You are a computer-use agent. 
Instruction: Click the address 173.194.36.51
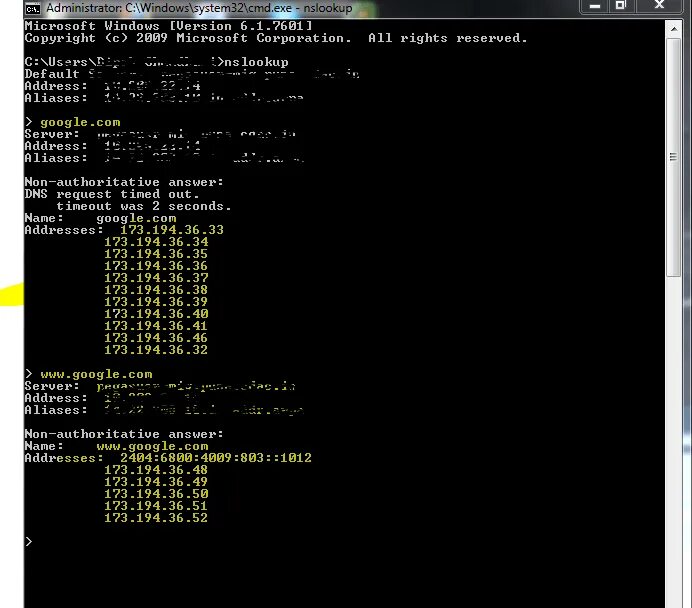(x=156, y=506)
